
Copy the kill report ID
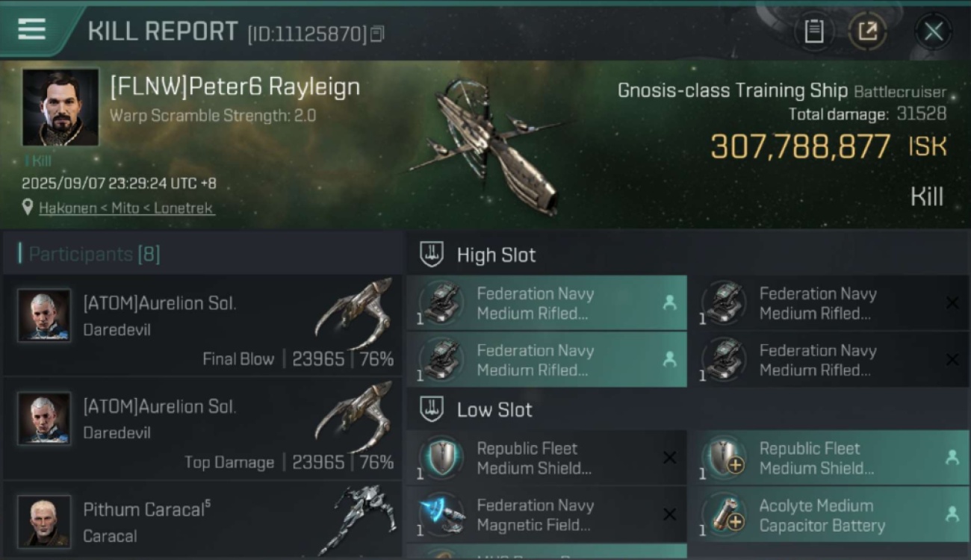[x=377, y=34]
